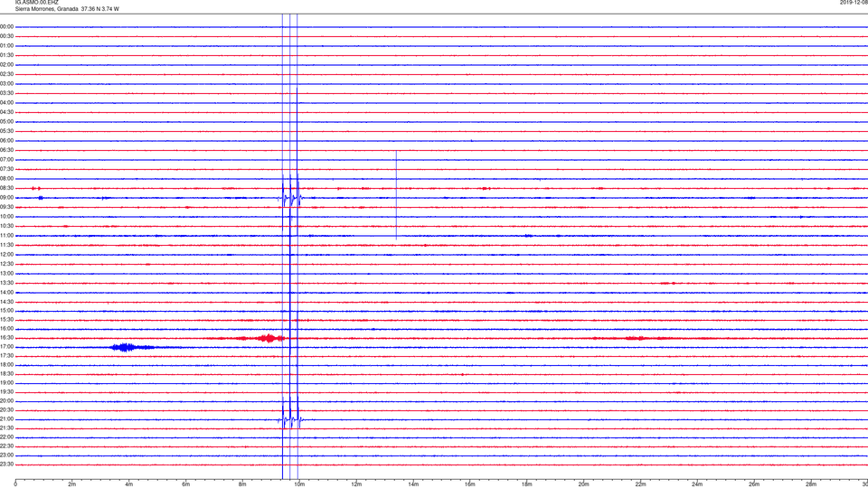Click the 05:00 time label

[6, 122]
